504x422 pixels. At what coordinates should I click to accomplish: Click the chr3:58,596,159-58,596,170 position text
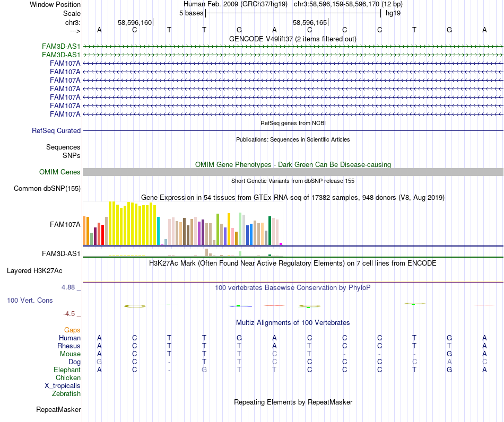(x=348, y=4)
